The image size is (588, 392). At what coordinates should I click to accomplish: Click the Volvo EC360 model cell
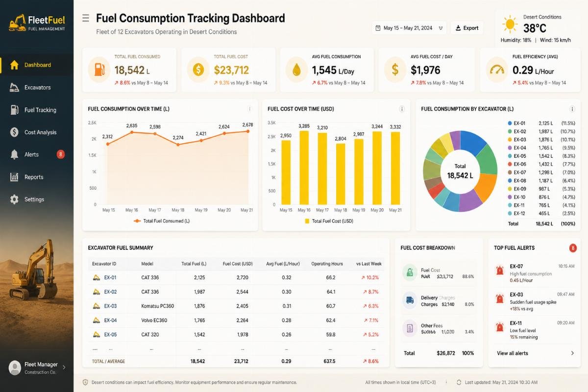(154, 320)
